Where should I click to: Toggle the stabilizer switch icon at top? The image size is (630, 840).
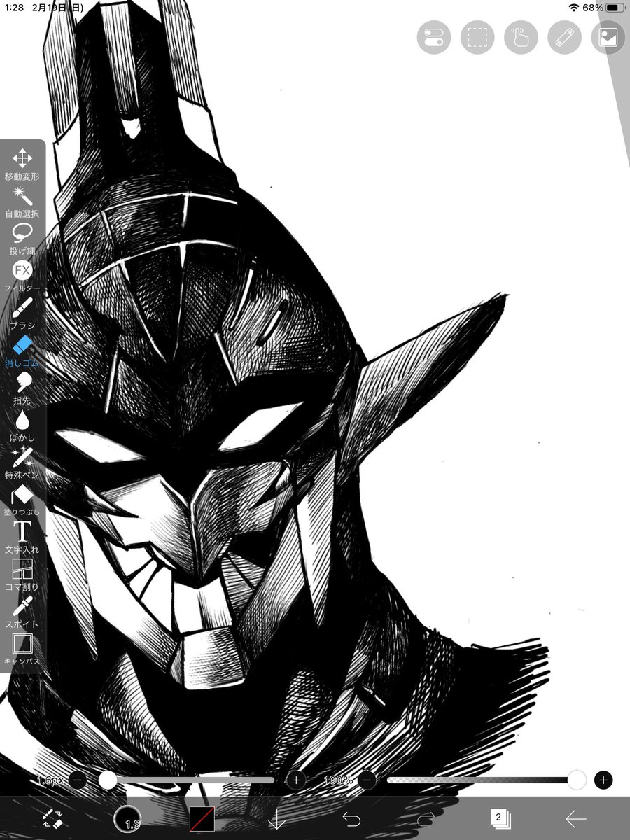click(434, 37)
